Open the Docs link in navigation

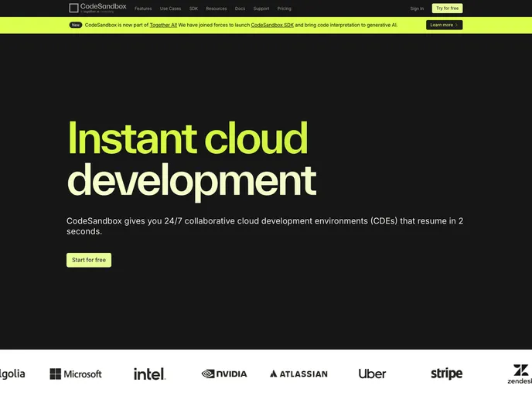pos(240,9)
